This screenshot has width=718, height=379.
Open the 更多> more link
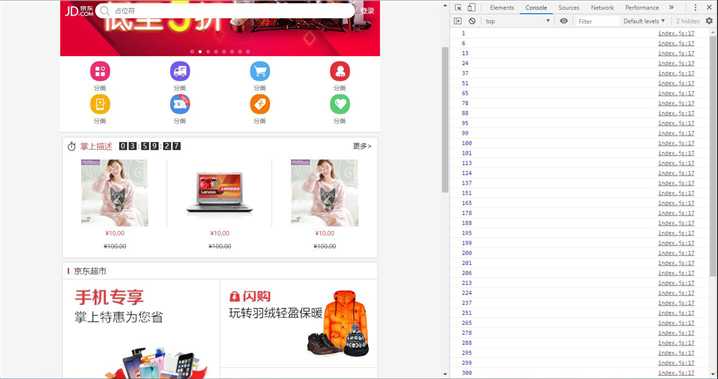click(362, 146)
